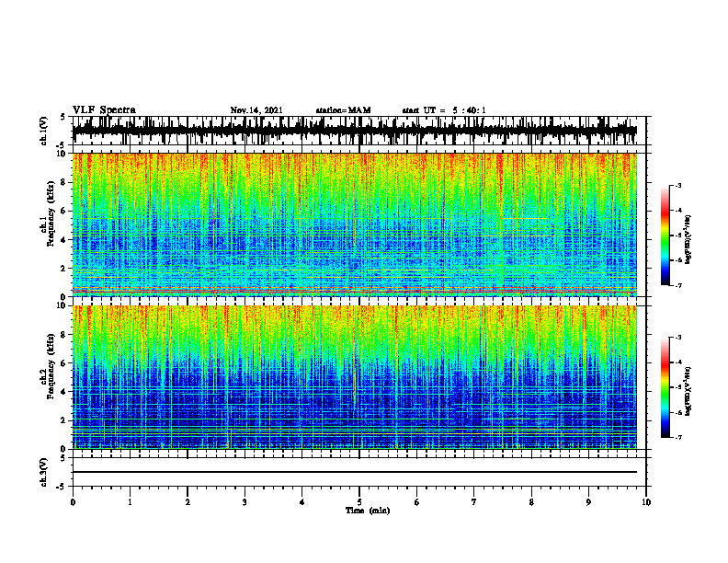Click the '4' kHz tick of ch.2 spectrogram
Screen dimensions: 728x563
pos(64,392)
